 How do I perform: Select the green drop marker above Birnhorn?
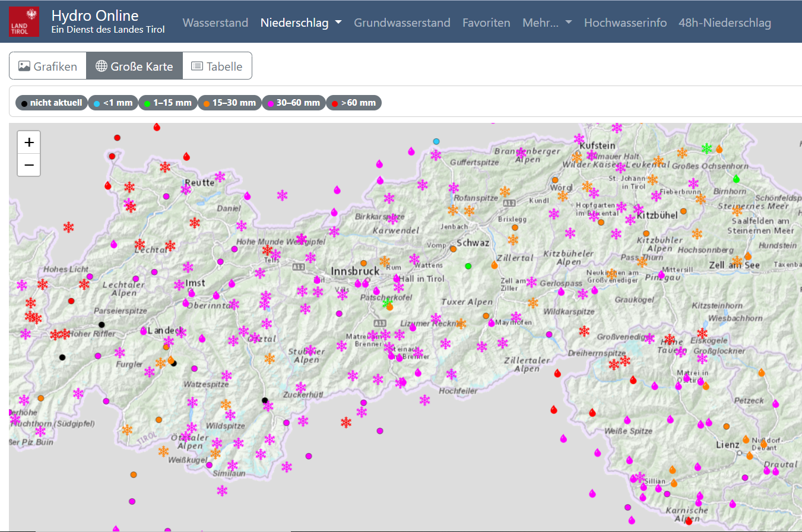737,178
